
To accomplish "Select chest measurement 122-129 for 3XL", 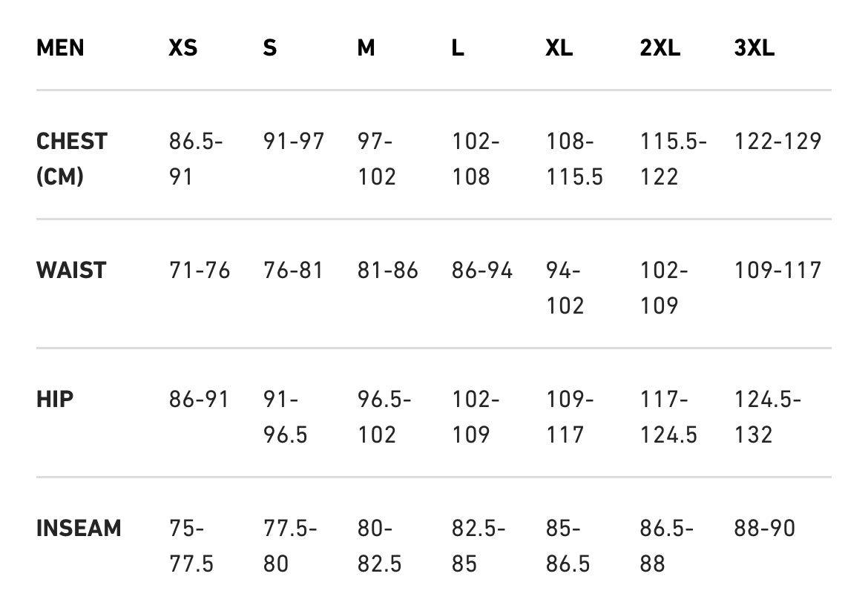I will pyautogui.click(x=777, y=141).
